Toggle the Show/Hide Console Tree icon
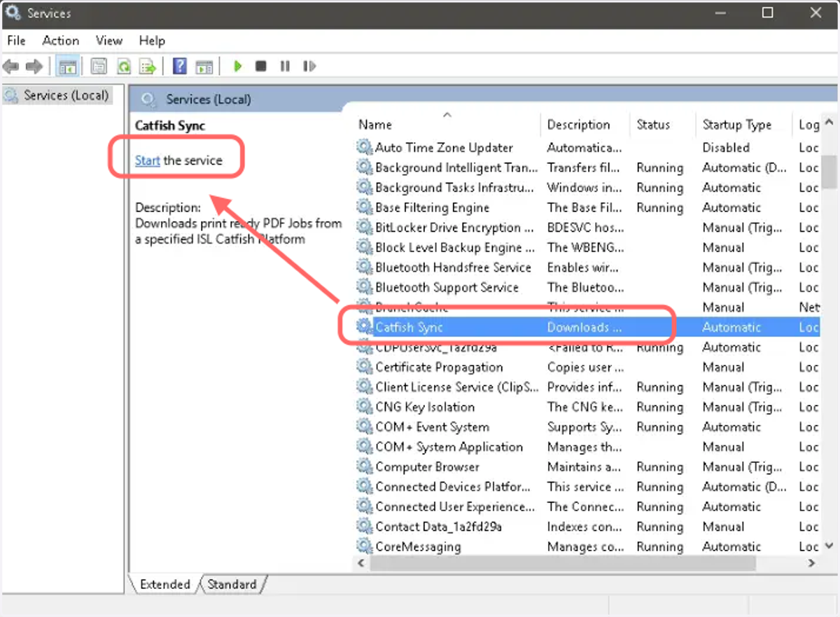The image size is (840, 617). 68,67
